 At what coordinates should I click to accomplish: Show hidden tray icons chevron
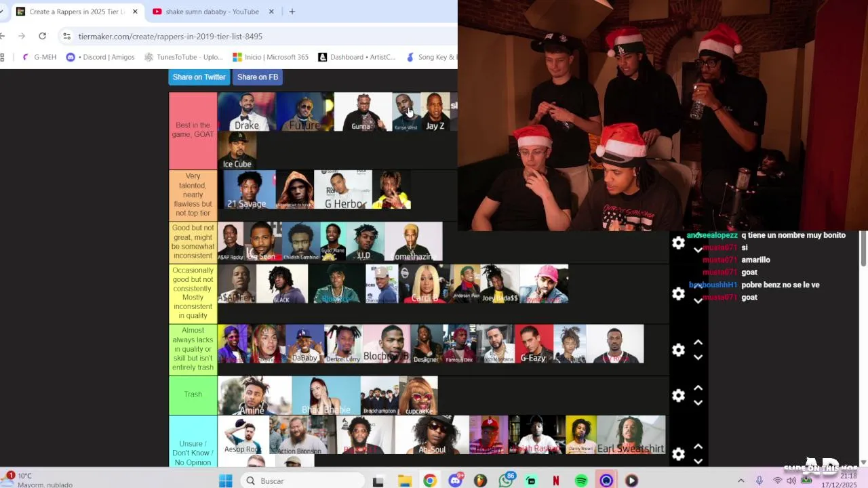(741, 481)
